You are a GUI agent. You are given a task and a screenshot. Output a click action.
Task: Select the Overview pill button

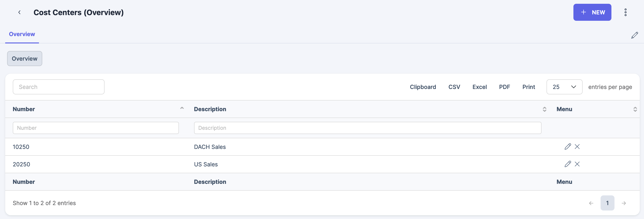point(25,59)
